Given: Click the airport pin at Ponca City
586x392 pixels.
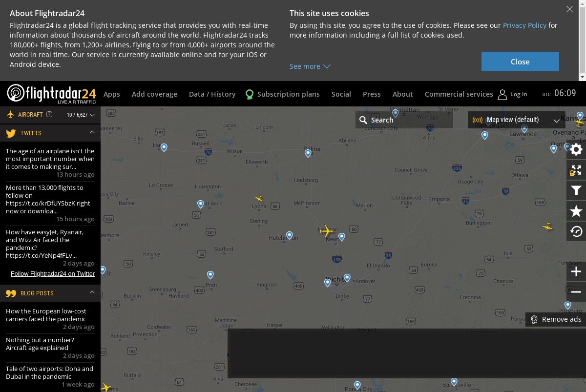Looking at the screenshot, I should tap(357, 385).
